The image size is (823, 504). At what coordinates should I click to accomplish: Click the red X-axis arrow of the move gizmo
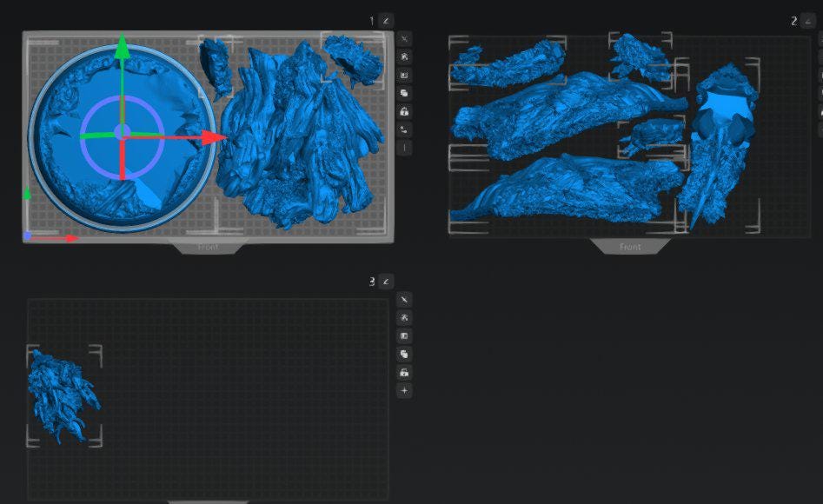point(214,138)
